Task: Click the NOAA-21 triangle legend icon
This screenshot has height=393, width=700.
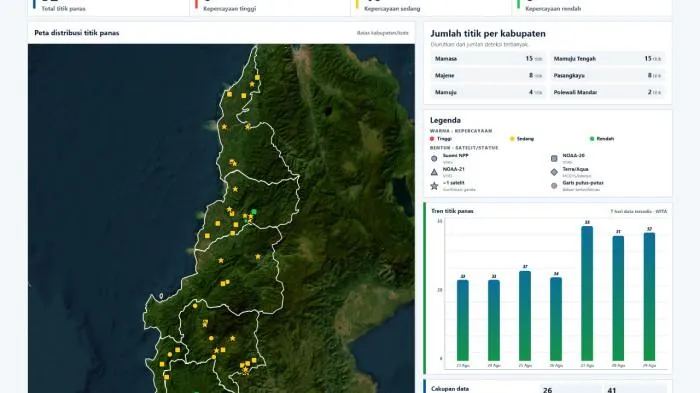Action: [x=434, y=172]
